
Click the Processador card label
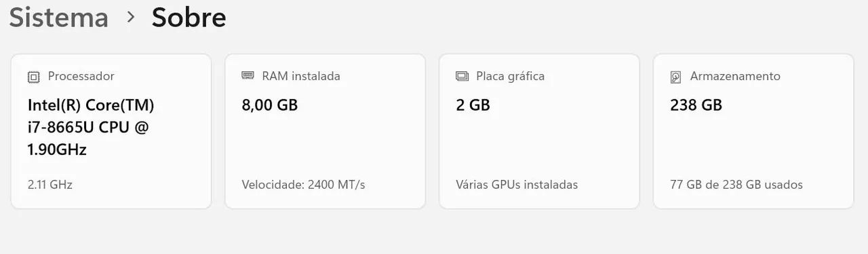coord(81,76)
